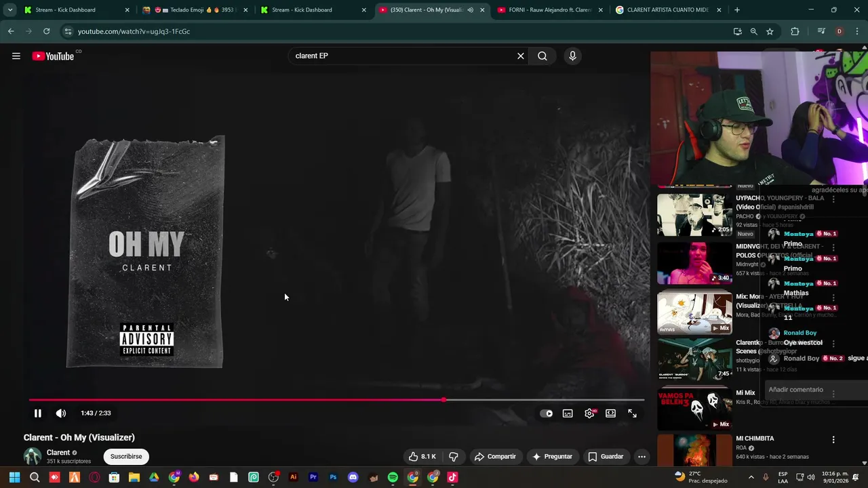The width and height of the screenshot is (868, 488).
Task: Enter fullscreen mode in player
Action: [x=632, y=413]
